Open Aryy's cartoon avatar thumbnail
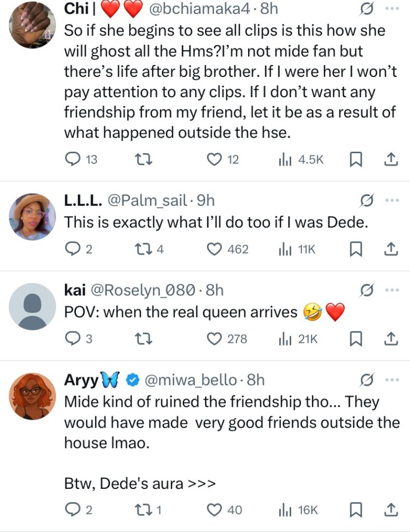This screenshot has height=532, width=410. click(x=33, y=396)
